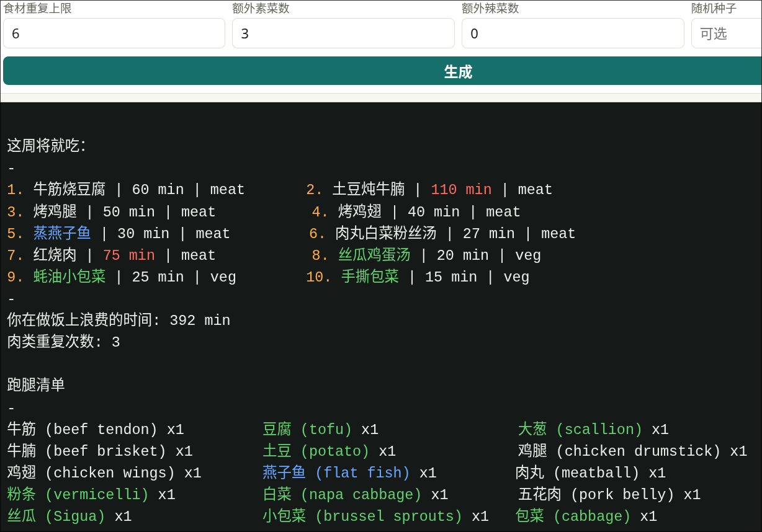Click the 土豆炖牛腩 dish entry
This screenshot has width=762, height=532.
[x=369, y=190]
